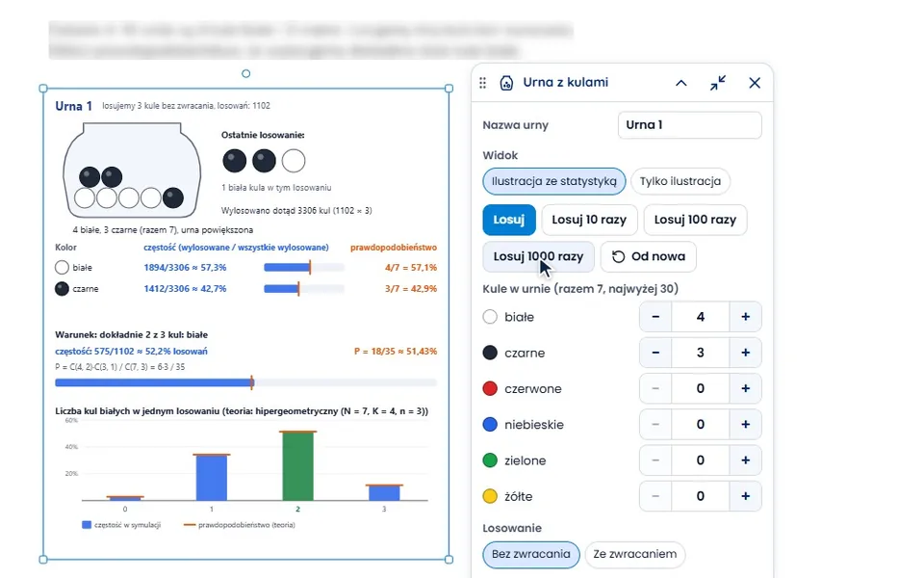Click the drag handle grip of Urna panel
This screenshot has height=578, width=924.
click(x=482, y=83)
